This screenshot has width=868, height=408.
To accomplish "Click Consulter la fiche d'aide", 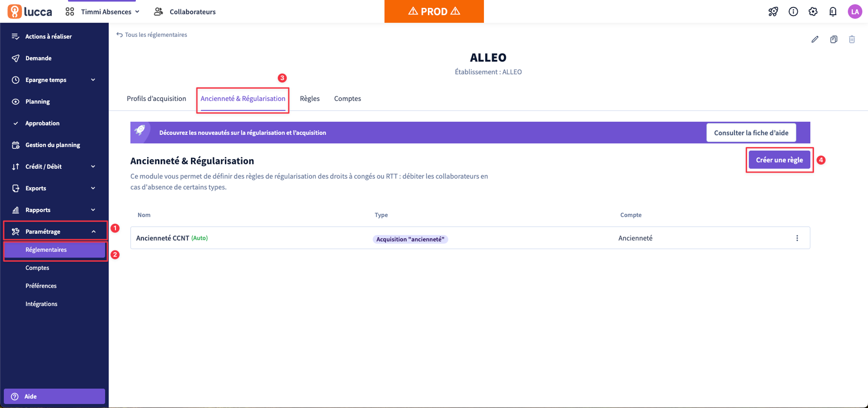I will 751,133.
